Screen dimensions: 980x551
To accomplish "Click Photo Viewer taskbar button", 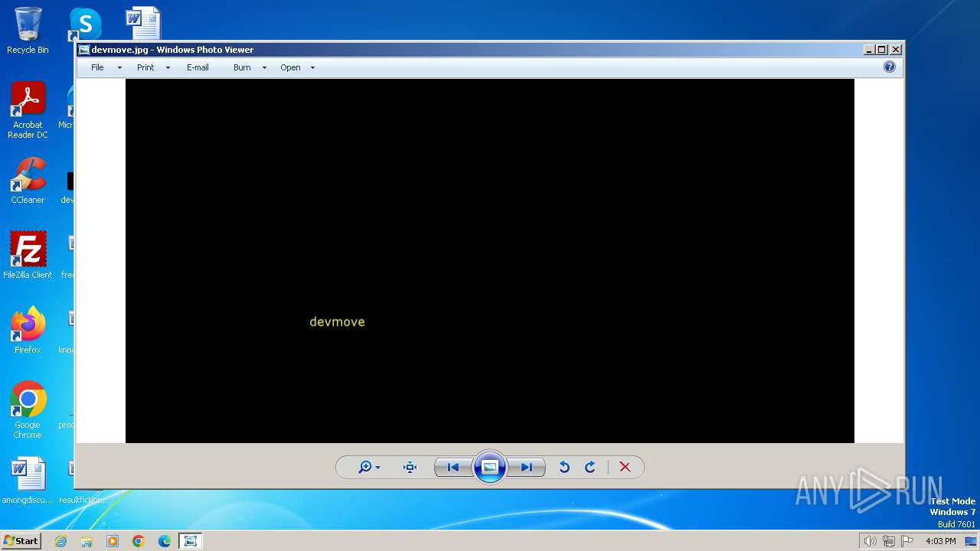I will point(191,541).
